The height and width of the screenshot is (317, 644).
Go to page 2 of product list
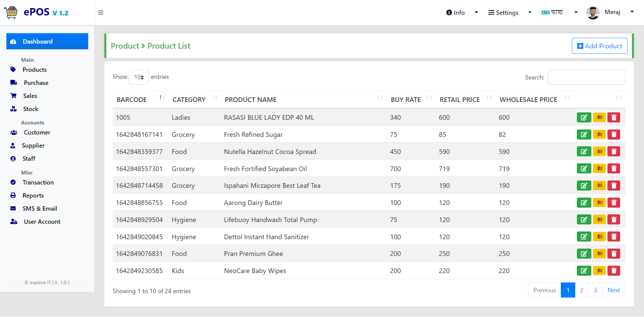[582, 290]
